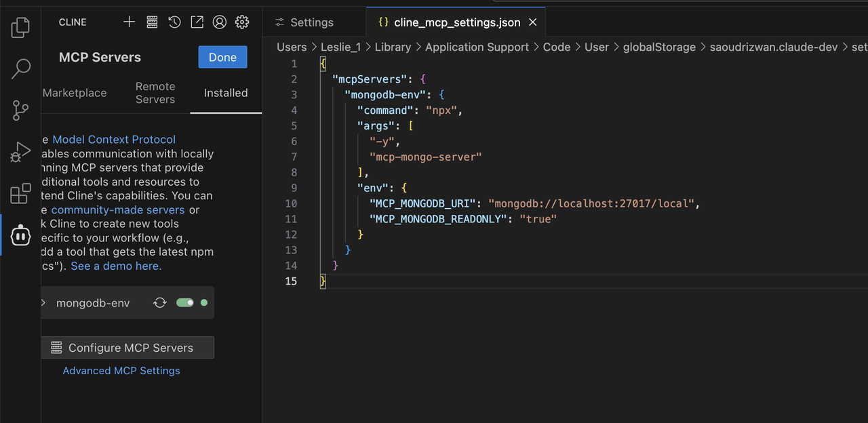
Task: Open Cline in editor popout icon
Action: point(197,22)
